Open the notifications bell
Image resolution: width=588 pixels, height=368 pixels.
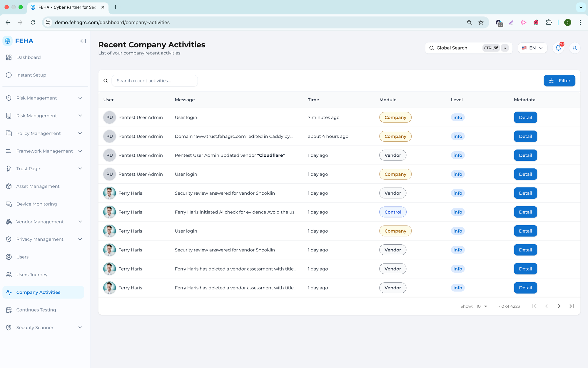(x=558, y=48)
